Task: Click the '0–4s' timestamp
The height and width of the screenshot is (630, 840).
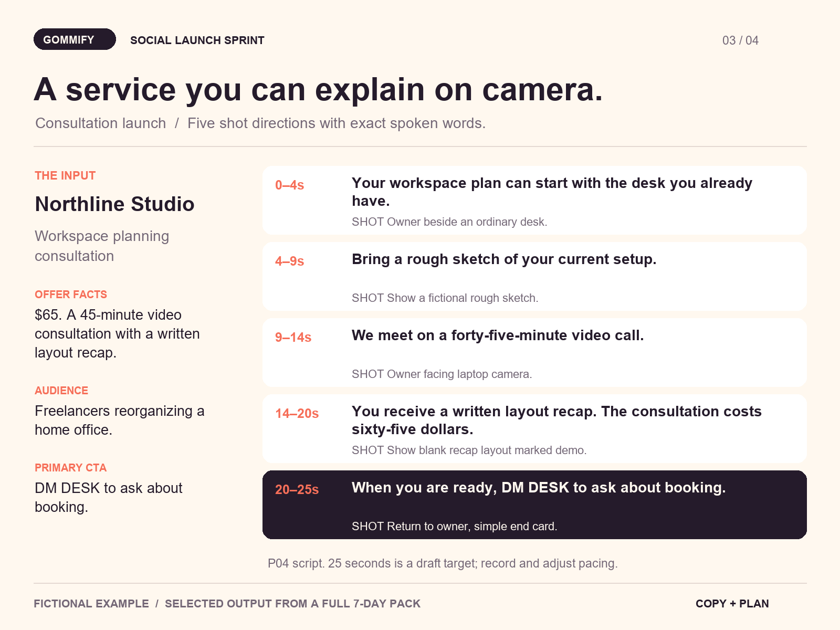Action: pyautogui.click(x=290, y=185)
